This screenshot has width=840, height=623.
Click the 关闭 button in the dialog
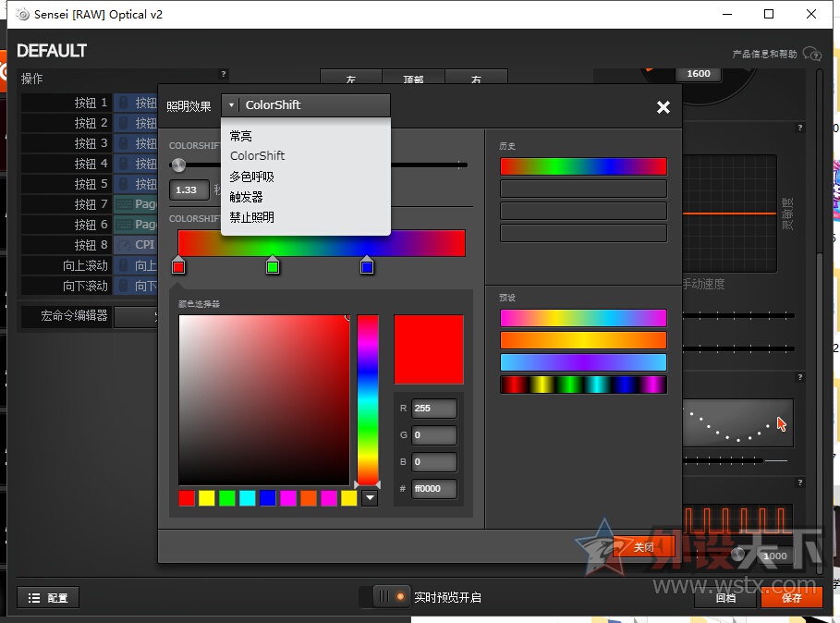[644, 546]
